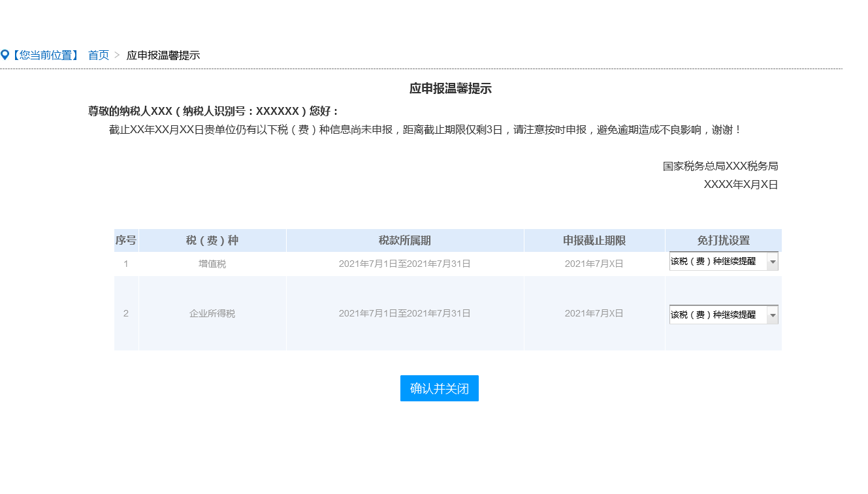Click the 免打扰设置 column header
This screenshot has width=868, height=494.
coord(724,241)
